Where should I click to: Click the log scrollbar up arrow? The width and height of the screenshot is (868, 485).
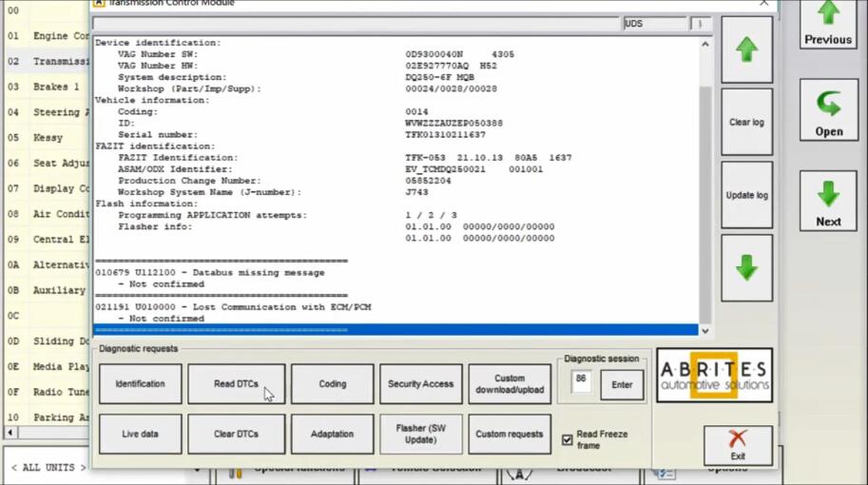pos(705,44)
